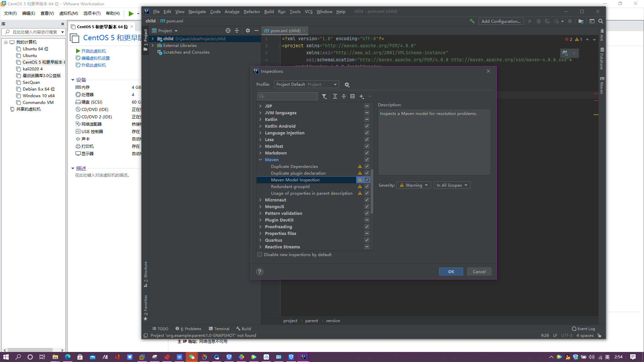Click Windows taskbar search icon
This screenshot has height=362, width=644.
[x=18, y=357]
